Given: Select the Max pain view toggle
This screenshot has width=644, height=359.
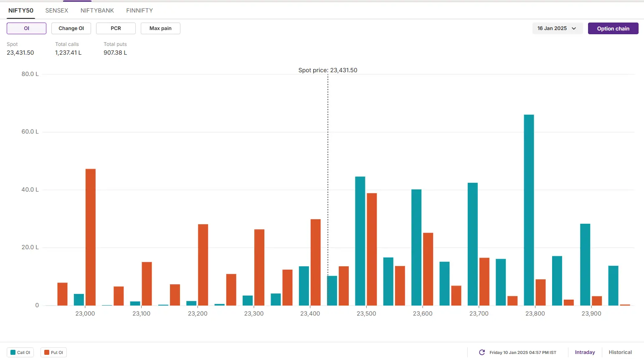Looking at the screenshot, I should pyautogui.click(x=160, y=28).
